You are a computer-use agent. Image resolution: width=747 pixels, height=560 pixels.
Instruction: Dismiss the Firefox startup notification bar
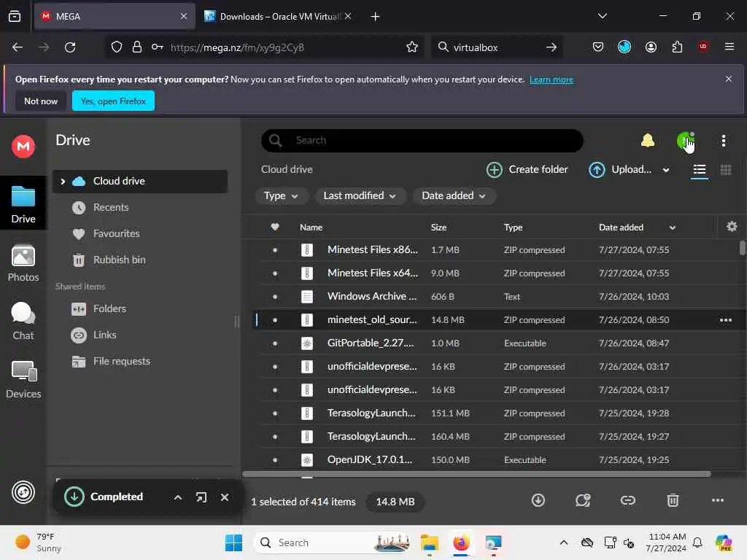tap(728, 79)
